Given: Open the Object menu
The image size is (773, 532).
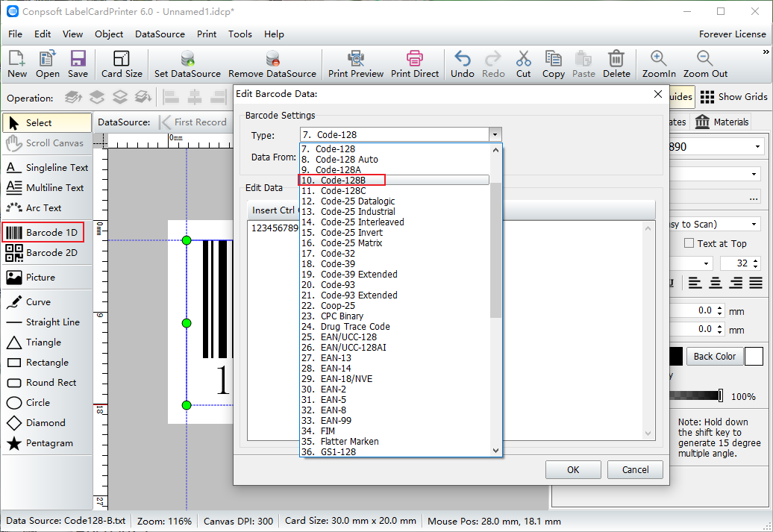Looking at the screenshot, I should pyautogui.click(x=109, y=34).
